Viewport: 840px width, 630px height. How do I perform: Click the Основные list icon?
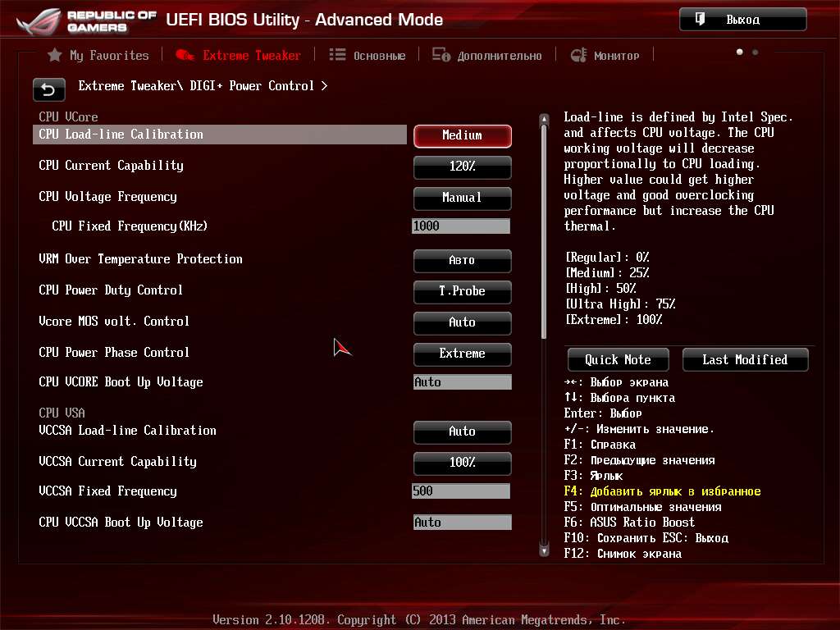click(337, 55)
